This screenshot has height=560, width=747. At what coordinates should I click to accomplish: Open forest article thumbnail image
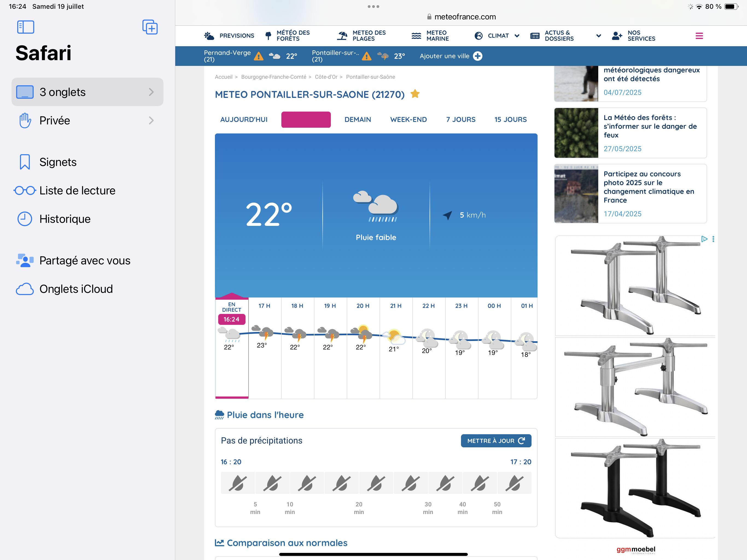point(576,133)
